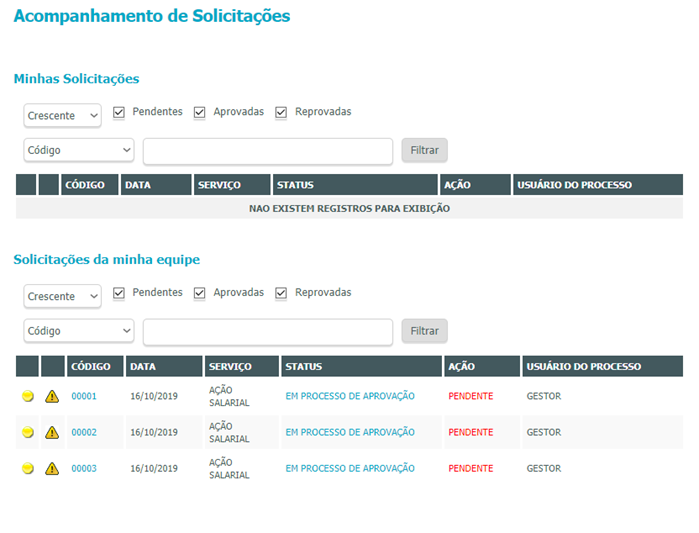Click NAO EXISTEM REGISTROS PARA EXIBIÇÃO message

point(350,209)
